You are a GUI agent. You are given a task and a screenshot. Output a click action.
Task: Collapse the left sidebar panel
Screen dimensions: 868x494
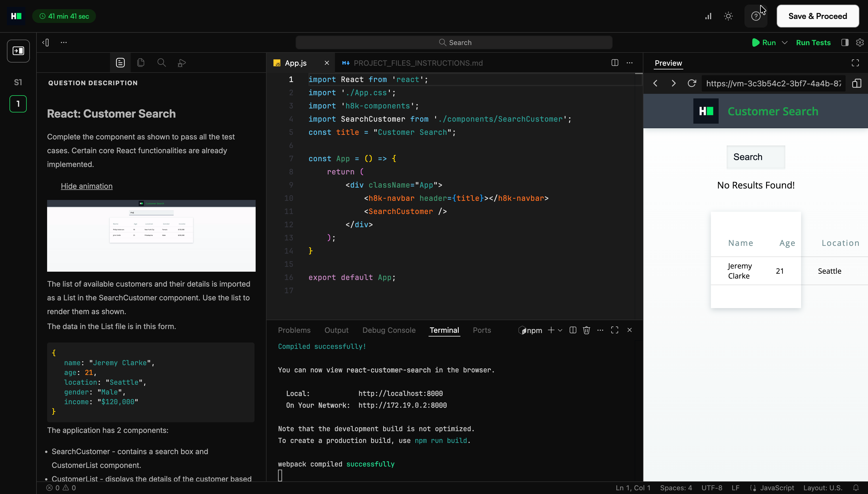click(45, 42)
